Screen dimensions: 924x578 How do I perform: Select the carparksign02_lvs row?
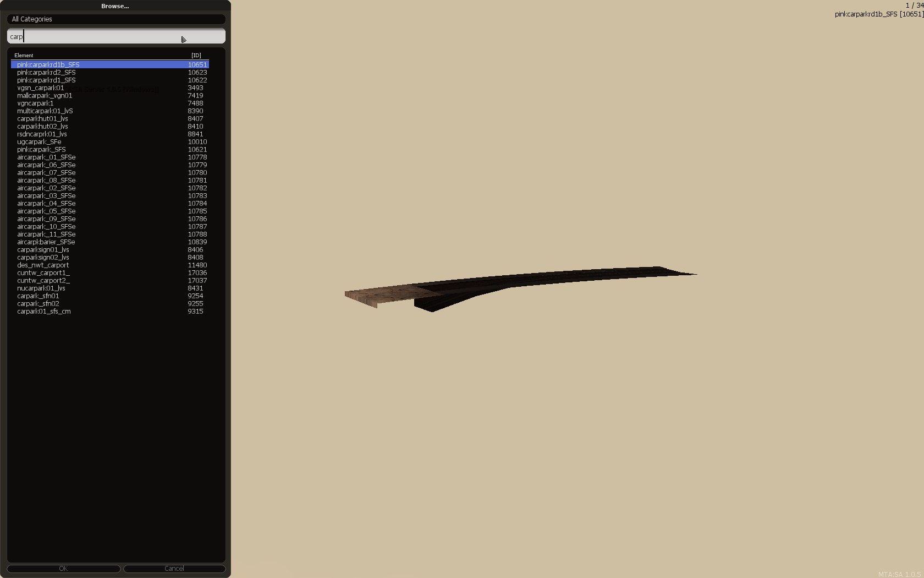[x=110, y=257]
